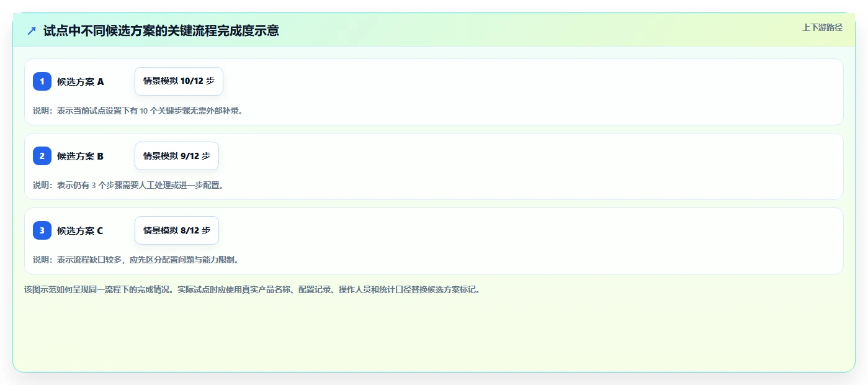This screenshot has height=385, width=868.
Task: Select the 情景模拟 9/12 步 chip
Action: pos(177,156)
